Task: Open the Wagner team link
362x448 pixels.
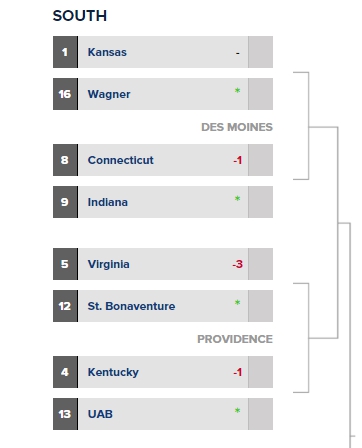Action: [109, 94]
